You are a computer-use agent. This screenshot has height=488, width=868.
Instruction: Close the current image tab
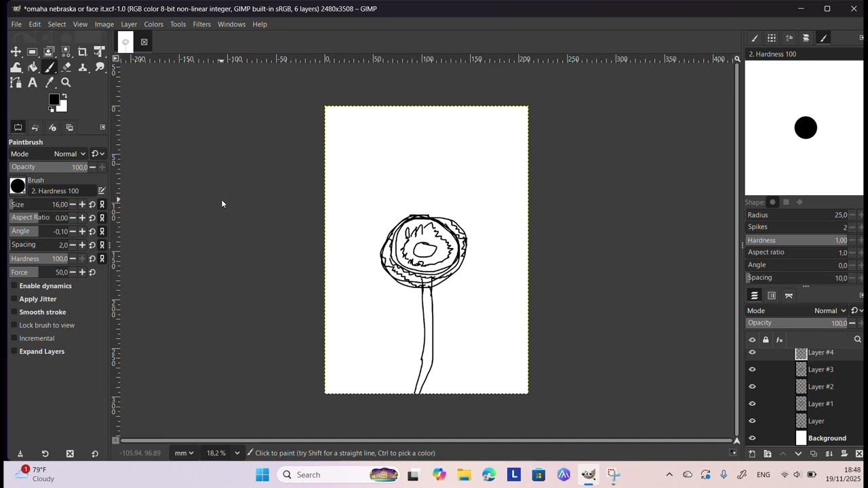[x=144, y=42]
